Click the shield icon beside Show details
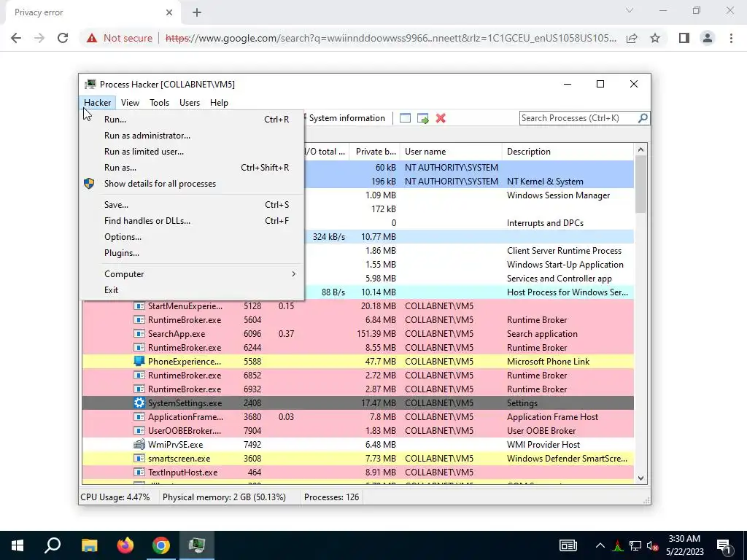 [x=89, y=183]
